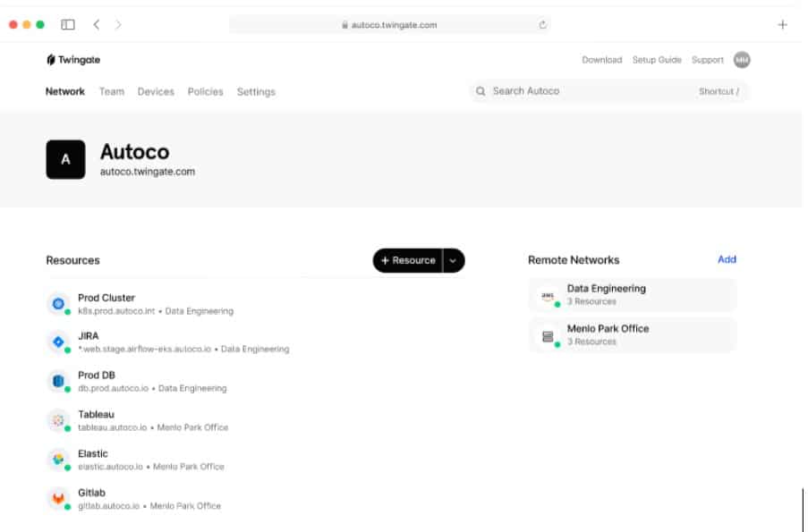Click the Resources section heading

click(72, 260)
